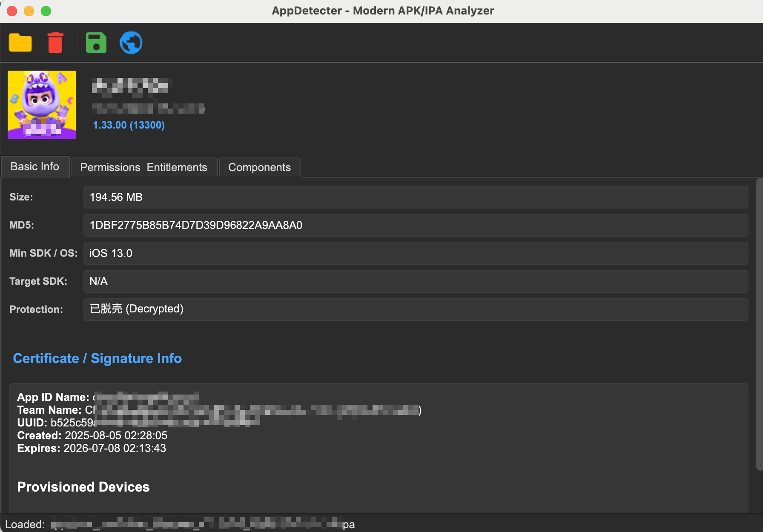Click the MD5: label
The image size is (763, 532).
22,225
